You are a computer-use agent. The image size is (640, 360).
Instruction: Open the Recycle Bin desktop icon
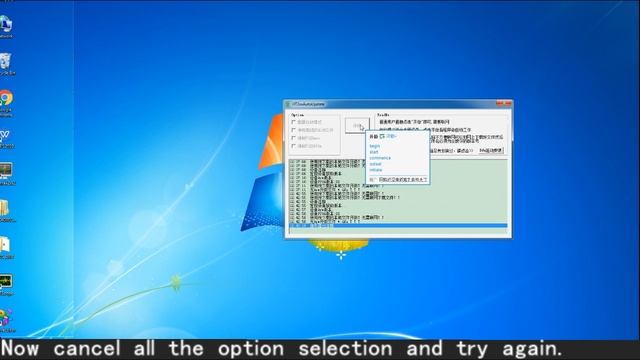tap(5, 62)
